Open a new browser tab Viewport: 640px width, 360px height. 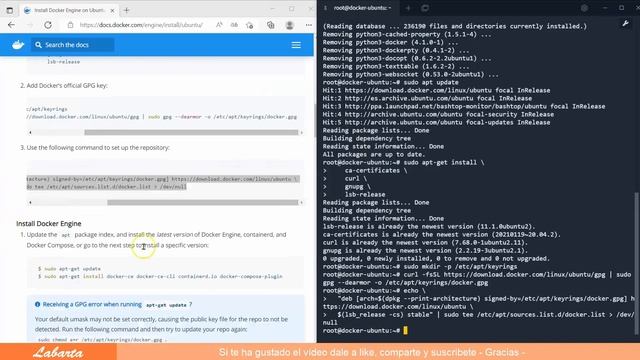[127, 10]
